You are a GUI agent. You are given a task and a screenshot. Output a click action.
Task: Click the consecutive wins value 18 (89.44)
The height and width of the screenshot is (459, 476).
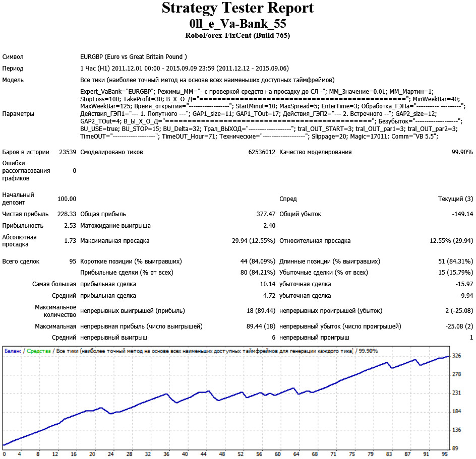tap(261, 311)
